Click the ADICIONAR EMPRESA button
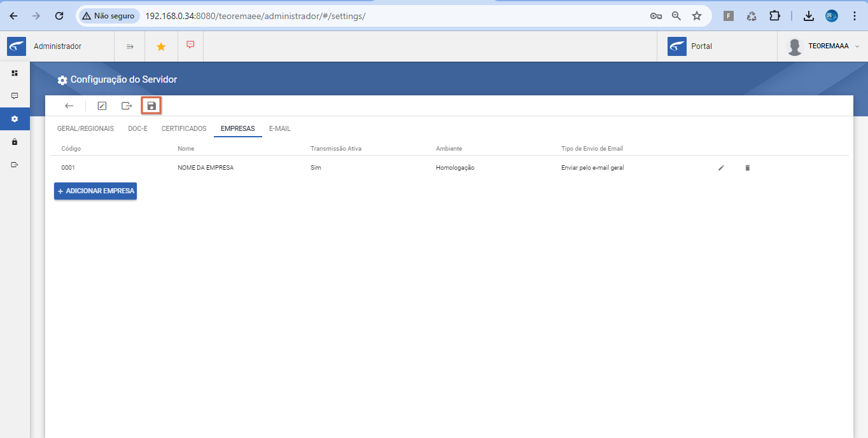The height and width of the screenshot is (438, 868). 95,191
